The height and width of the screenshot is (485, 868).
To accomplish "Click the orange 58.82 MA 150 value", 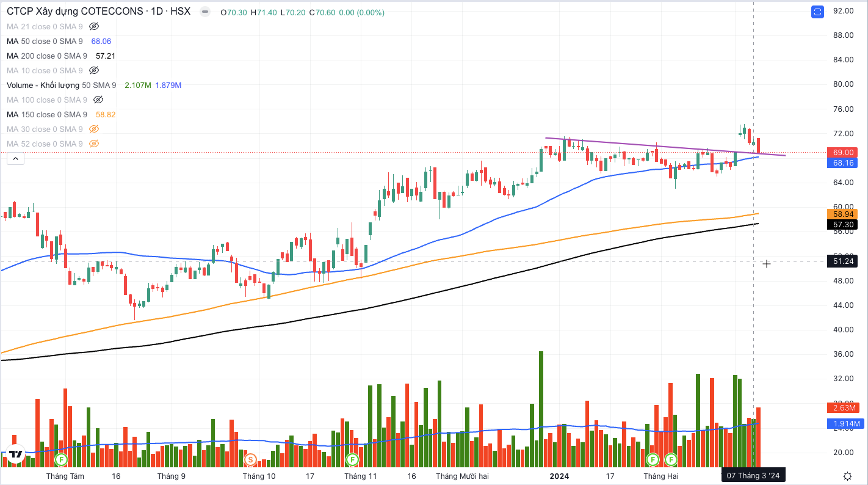I will pyautogui.click(x=106, y=114).
